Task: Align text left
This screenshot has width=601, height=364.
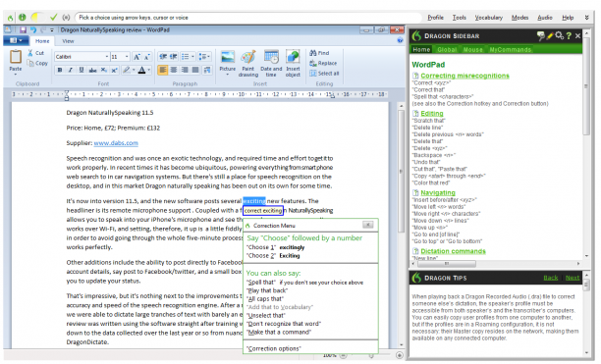Action: click(x=162, y=70)
